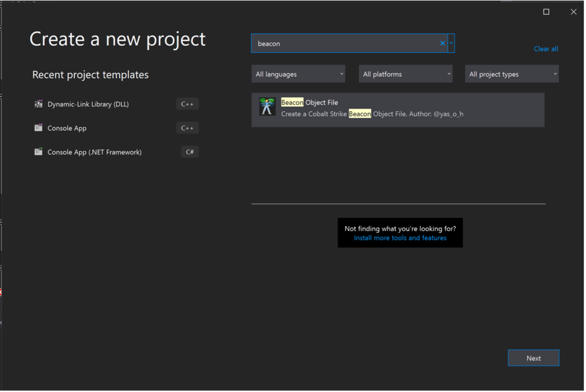Maximize the Create a new project window
The image size is (586, 392).
(x=546, y=12)
